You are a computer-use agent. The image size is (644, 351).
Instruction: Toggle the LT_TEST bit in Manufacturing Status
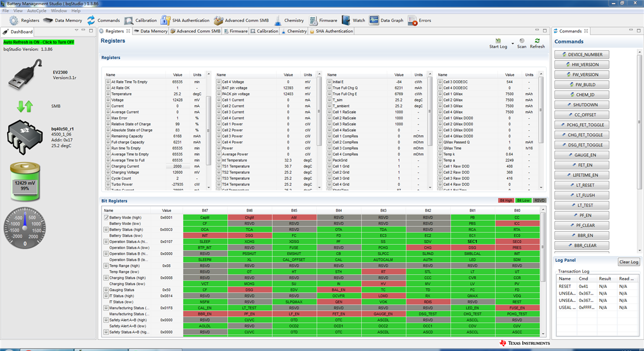pos(249,308)
